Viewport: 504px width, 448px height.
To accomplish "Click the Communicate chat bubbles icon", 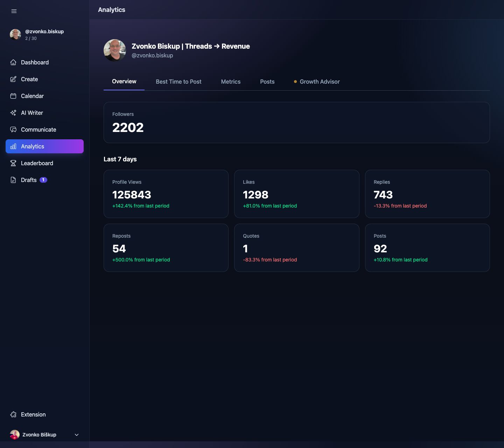I will [13, 129].
